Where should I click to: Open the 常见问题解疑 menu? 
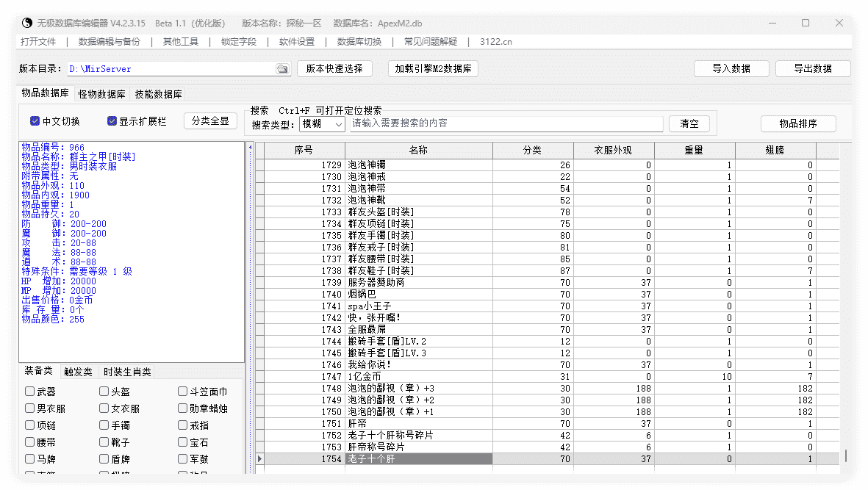430,41
